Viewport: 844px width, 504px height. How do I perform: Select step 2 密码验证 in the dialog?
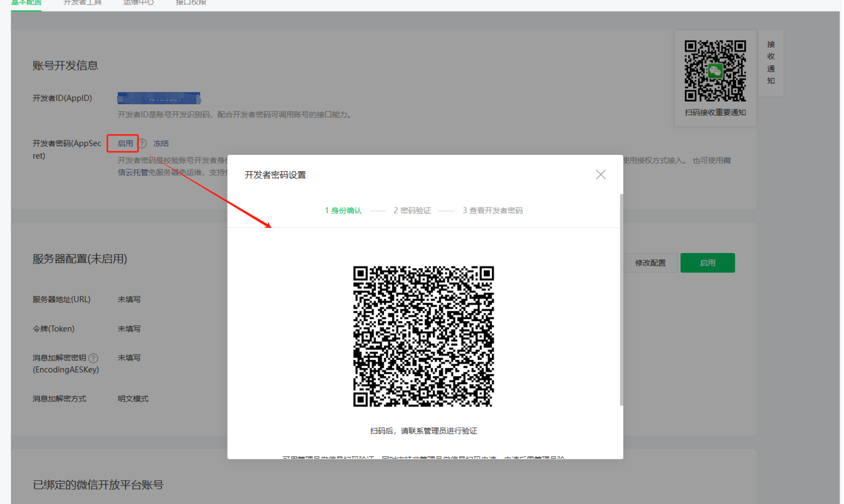(412, 211)
